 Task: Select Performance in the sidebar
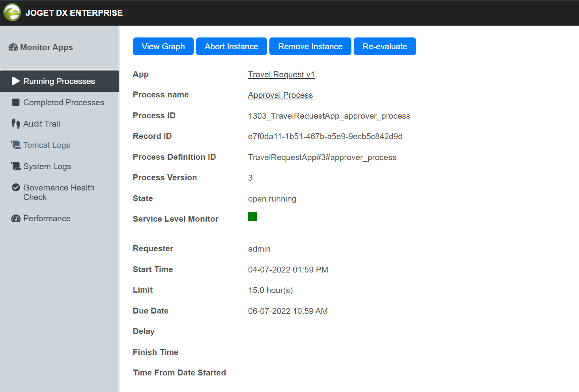pos(47,218)
